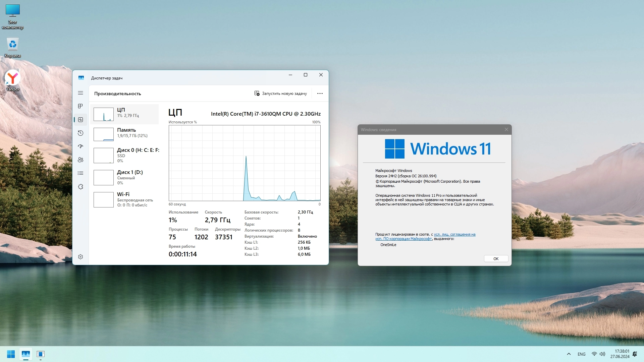
Task: Click OK in Windows info dialog
Action: pyautogui.click(x=496, y=259)
